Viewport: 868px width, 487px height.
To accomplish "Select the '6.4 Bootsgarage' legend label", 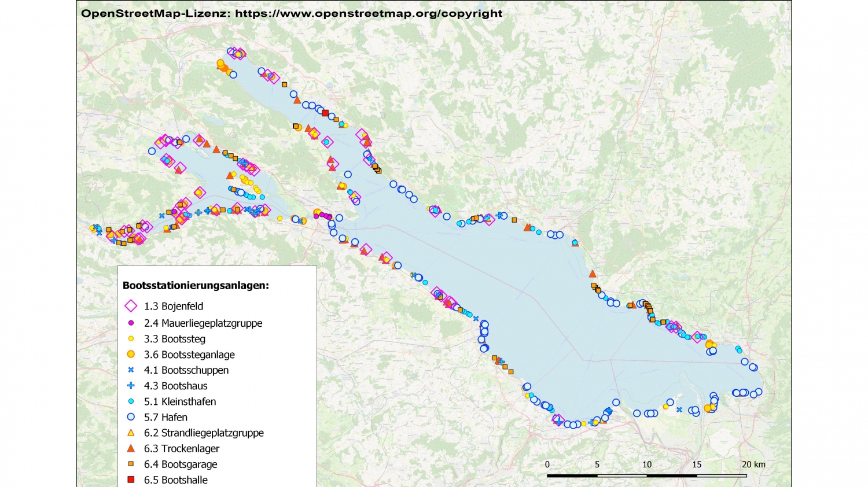I will click(181, 464).
